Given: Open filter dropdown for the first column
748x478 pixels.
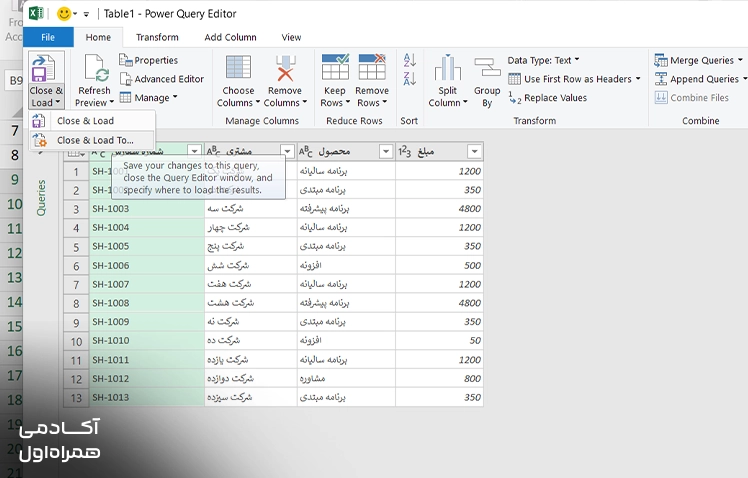Looking at the screenshot, I should pos(194,151).
